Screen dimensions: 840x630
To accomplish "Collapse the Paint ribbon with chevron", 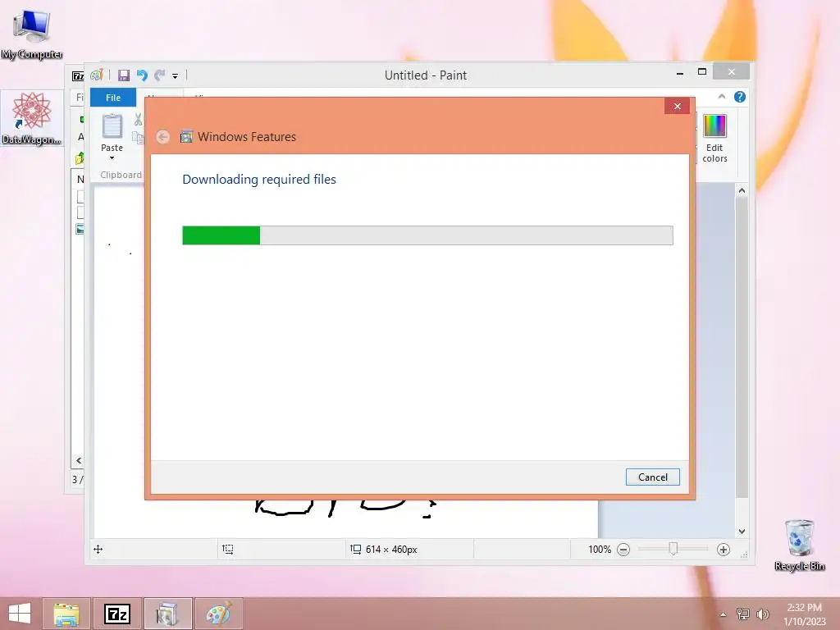I will 722,97.
